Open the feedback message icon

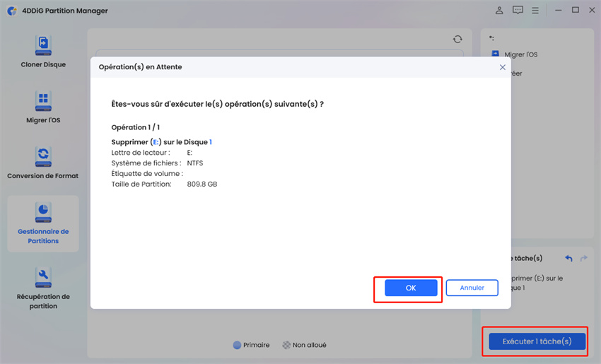(518, 11)
